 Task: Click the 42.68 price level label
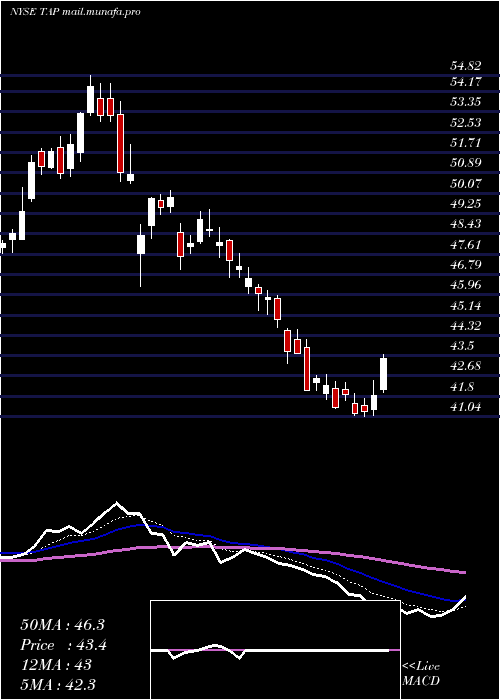(x=466, y=366)
